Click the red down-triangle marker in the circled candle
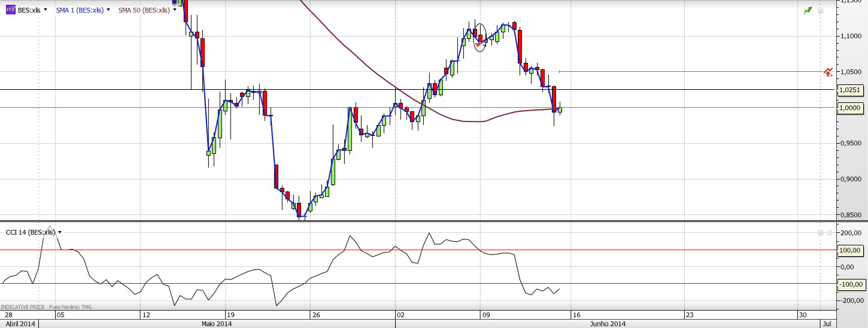The width and height of the screenshot is (868, 328). click(x=477, y=45)
